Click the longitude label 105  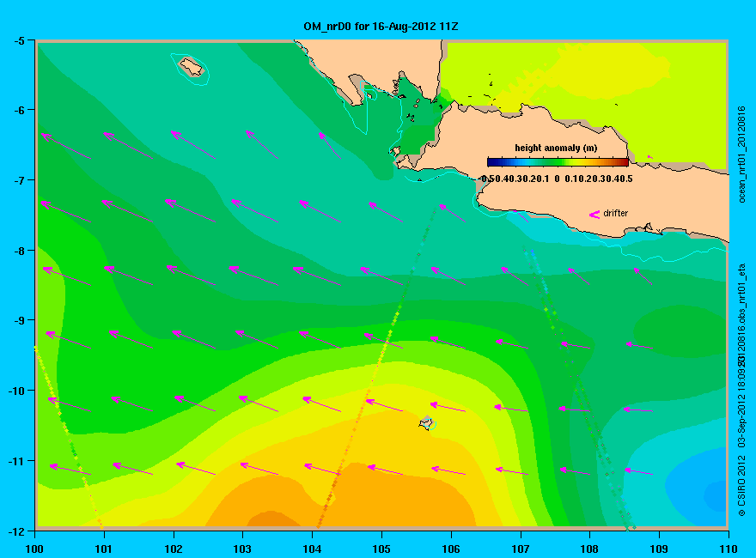381,549
